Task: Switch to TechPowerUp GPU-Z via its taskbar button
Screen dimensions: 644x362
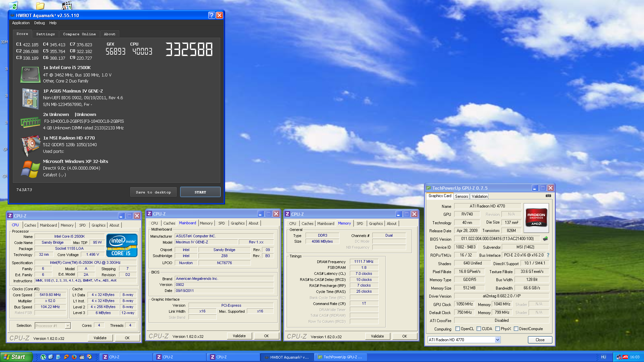Action: 340,357
